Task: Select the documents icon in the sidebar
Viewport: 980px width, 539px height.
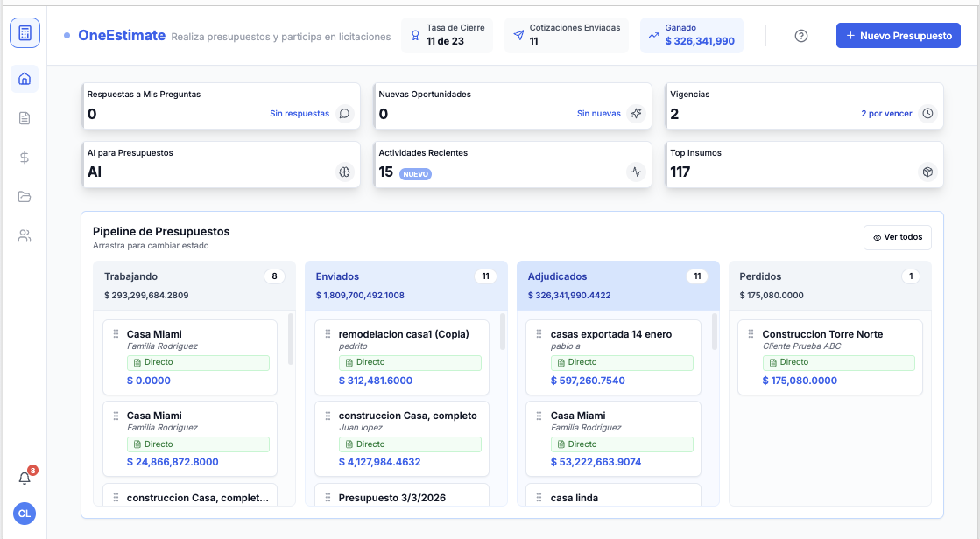Action: 25,118
